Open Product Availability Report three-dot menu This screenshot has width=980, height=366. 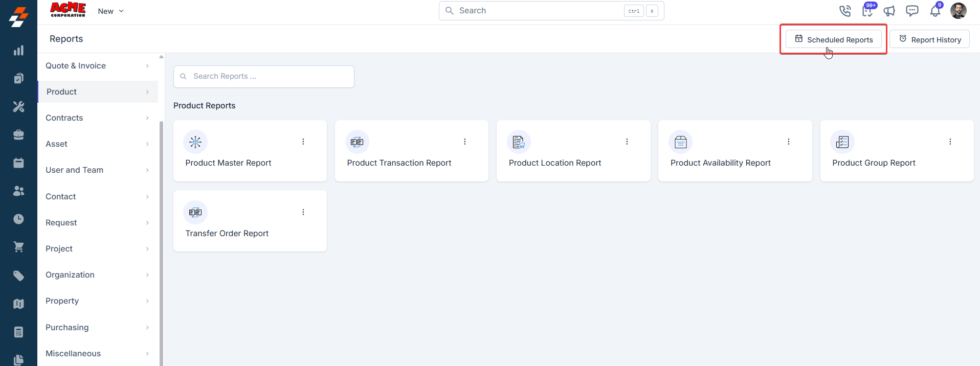tap(788, 142)
